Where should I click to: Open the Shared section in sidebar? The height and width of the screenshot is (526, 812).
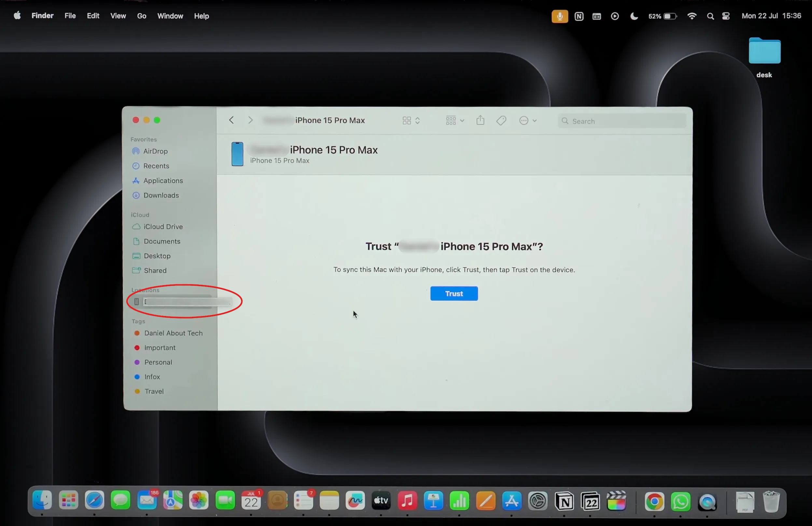(155, 270)
